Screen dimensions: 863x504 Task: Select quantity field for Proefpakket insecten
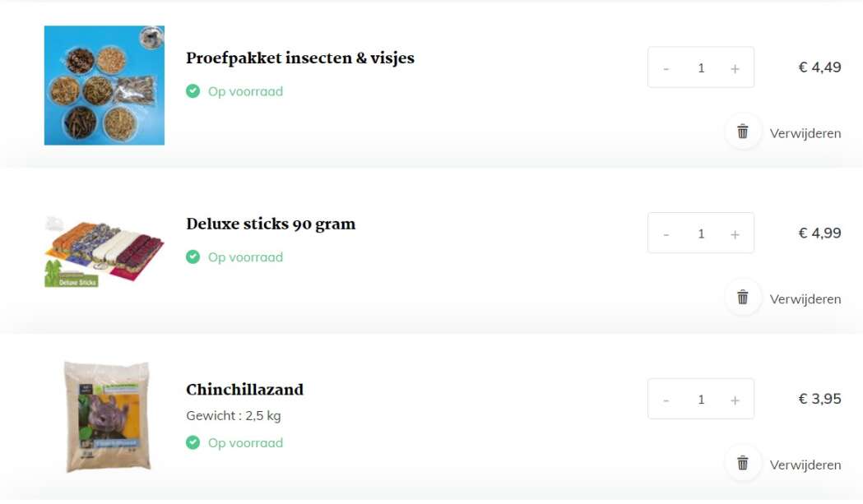[x=701, y=67]
